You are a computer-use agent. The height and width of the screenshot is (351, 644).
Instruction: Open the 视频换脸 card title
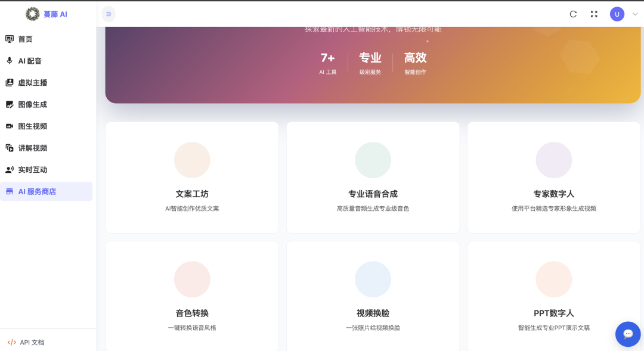[373, 313]
